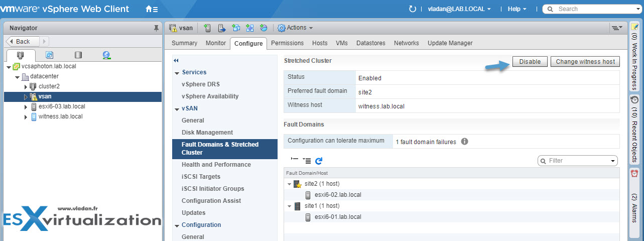This screenshot has width=644, height=241.
Task: Refresh the fault domains list
Action: [318, 161]
